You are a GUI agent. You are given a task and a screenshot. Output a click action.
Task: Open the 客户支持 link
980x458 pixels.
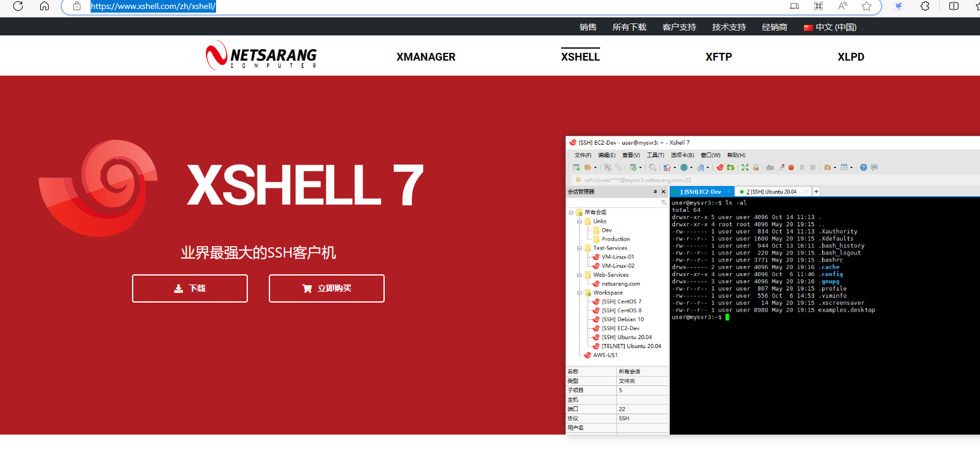tap(679, 27)
